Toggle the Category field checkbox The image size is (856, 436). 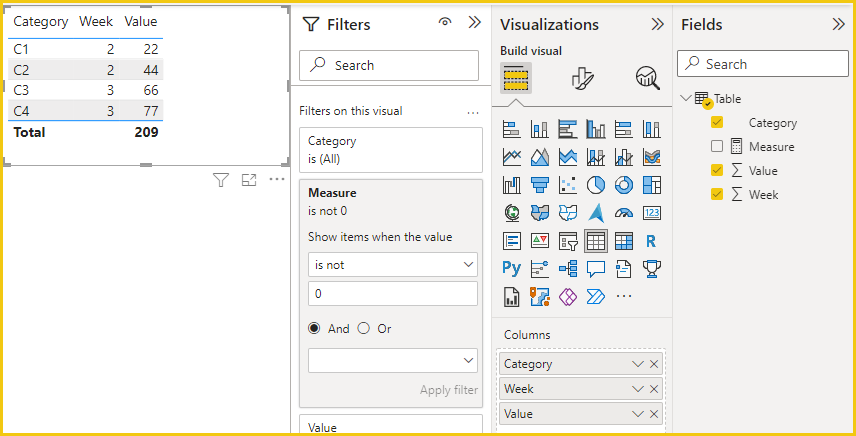click(x=717, y=123)
